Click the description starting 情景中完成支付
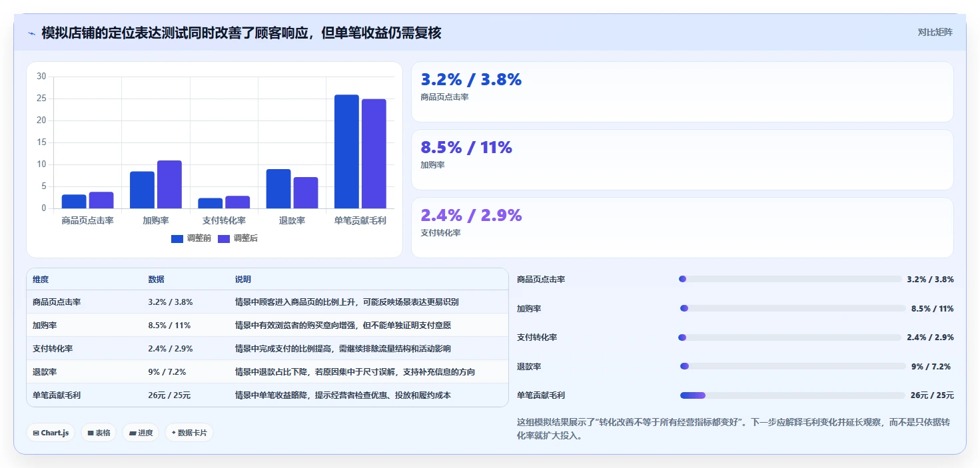The height and width of the screenshot is (468, 980). tap(342, 349)
